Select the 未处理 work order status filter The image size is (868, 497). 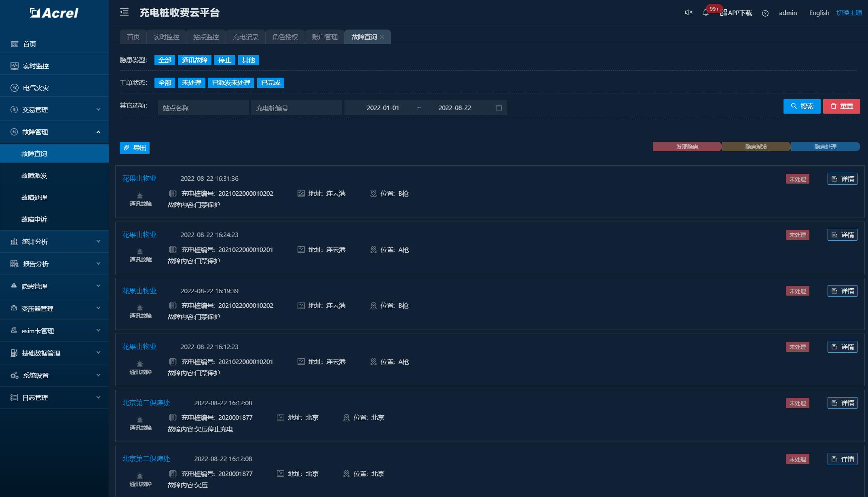(191, 82)
